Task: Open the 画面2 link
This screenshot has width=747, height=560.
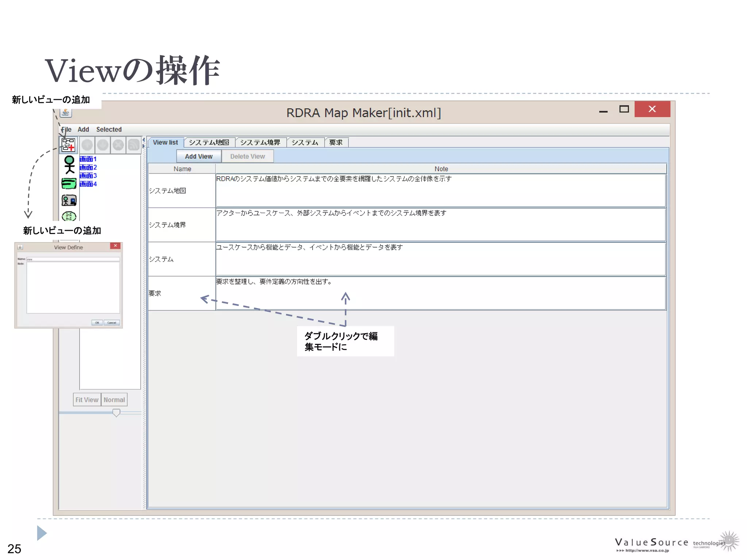Action: point(88,167)
